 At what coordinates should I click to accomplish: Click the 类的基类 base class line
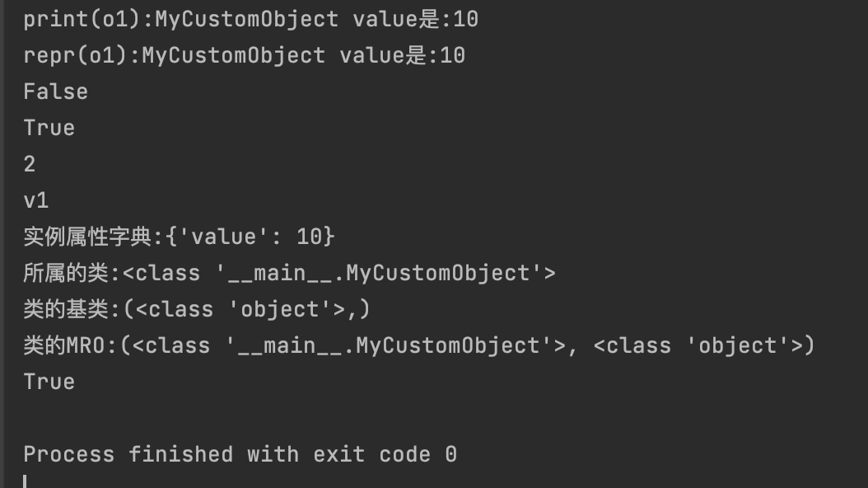pos(197,309)
